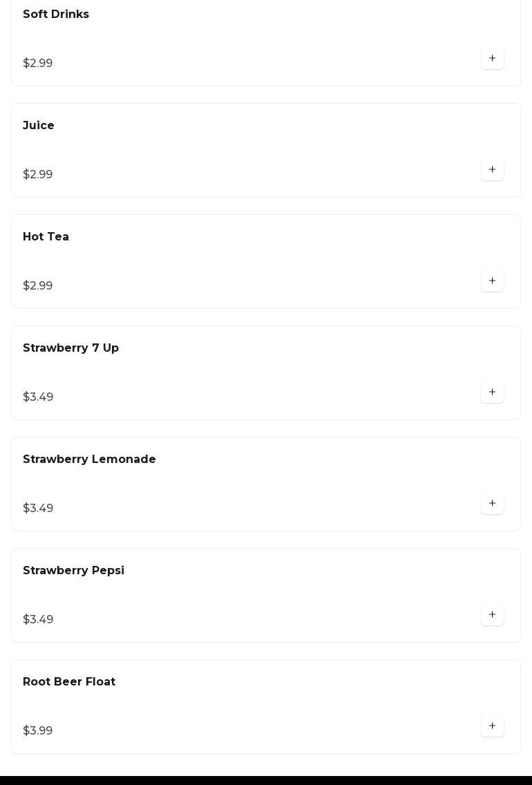This screenshot has height=785, width=532.
Task: Click the $2.99 Hot Tea price
Action: pyautogui.click(x=38, y=286)
